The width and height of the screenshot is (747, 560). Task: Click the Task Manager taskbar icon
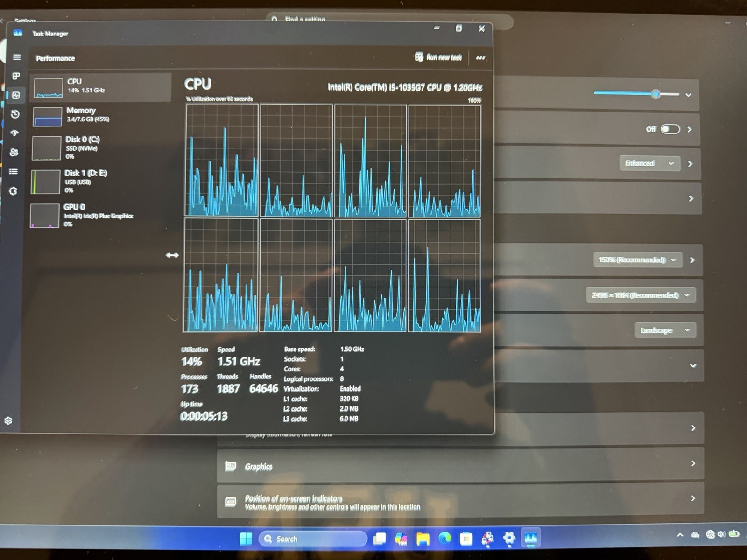(x=531, y=539)
